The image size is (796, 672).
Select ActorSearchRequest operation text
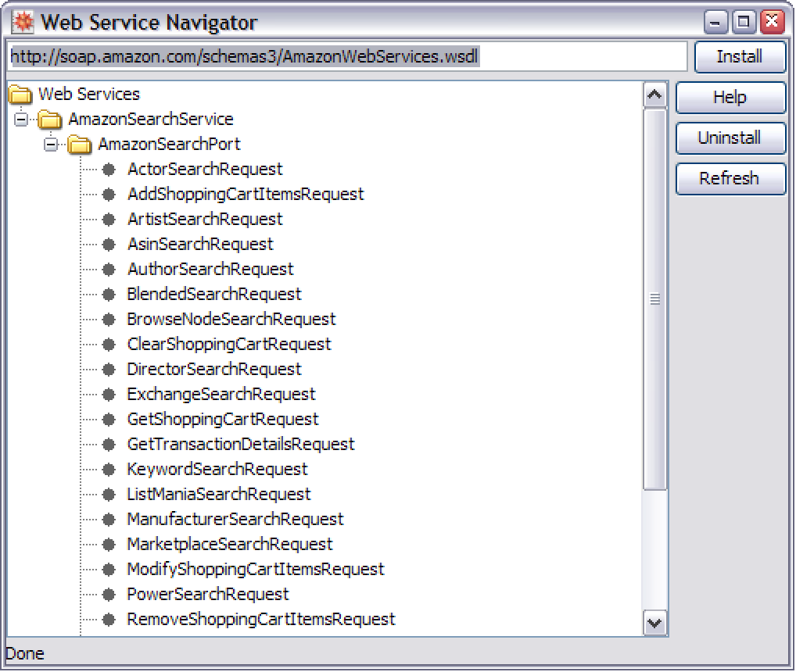click(x=205, y=170)
